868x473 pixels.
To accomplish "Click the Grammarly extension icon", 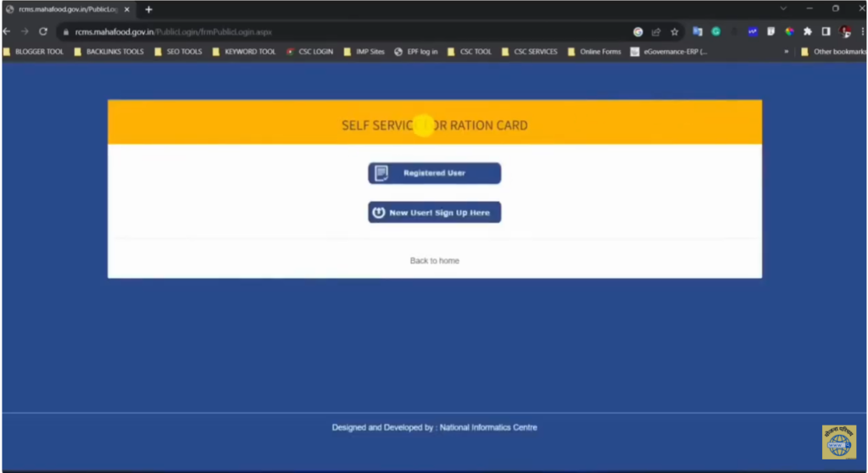I will (715, 32).
